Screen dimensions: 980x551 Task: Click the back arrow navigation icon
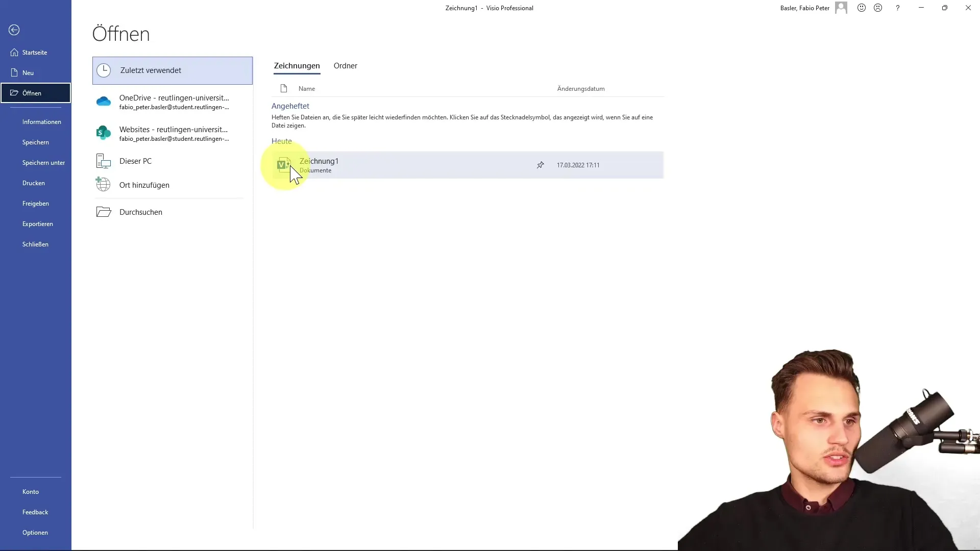(x=14, y=30)
